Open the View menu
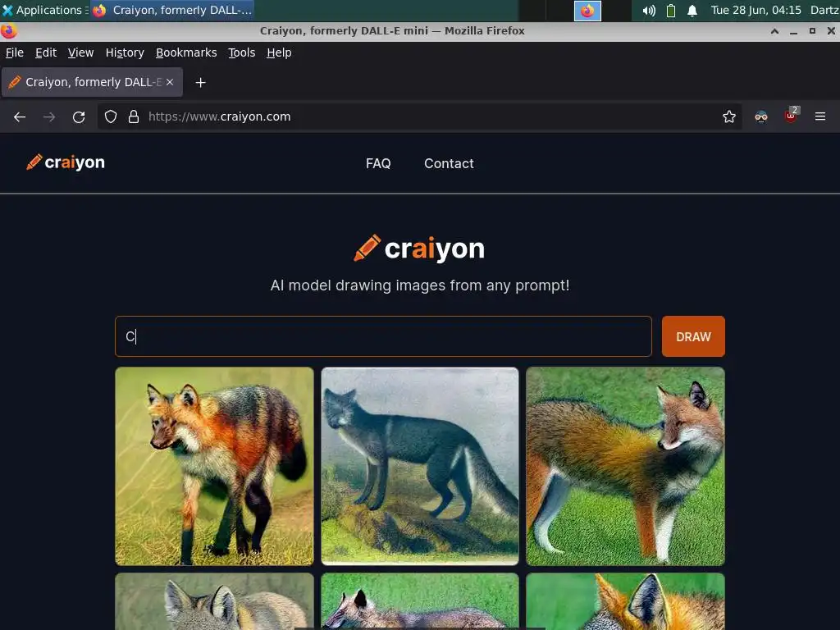840x630 pixels. [81, 52]
